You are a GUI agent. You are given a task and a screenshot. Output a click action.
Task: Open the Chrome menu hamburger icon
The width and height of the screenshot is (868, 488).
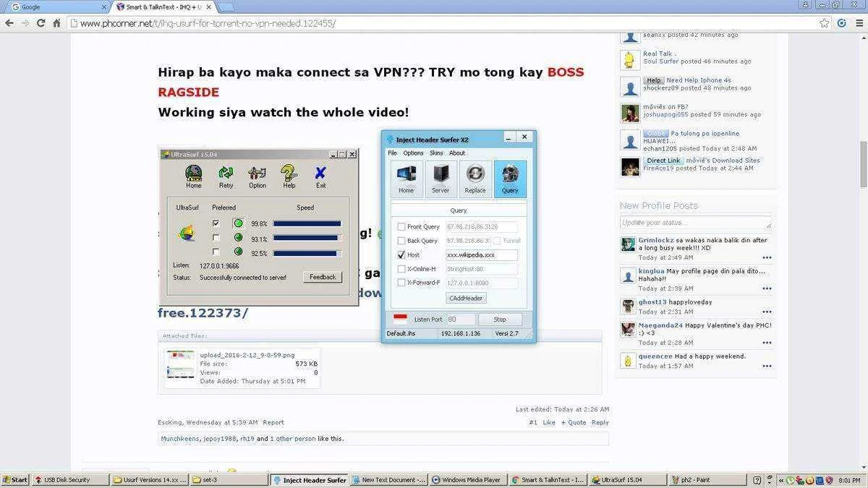858,23
